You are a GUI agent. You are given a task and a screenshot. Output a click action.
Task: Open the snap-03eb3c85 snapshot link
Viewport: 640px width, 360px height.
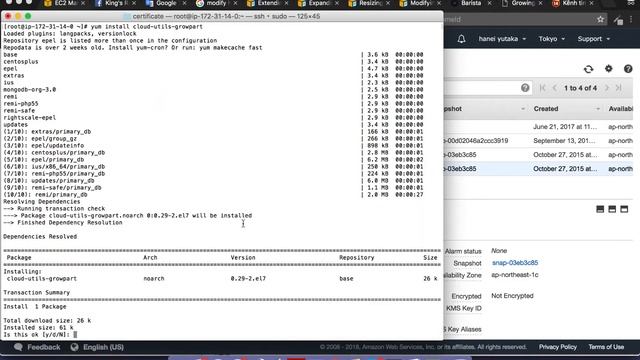tap(515, 263)
